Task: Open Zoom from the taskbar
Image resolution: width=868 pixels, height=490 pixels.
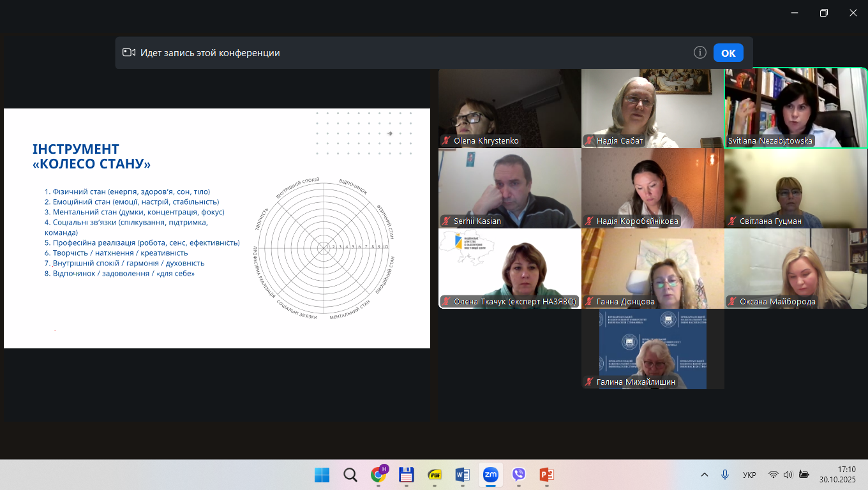Action: click(x=490, y=475)
